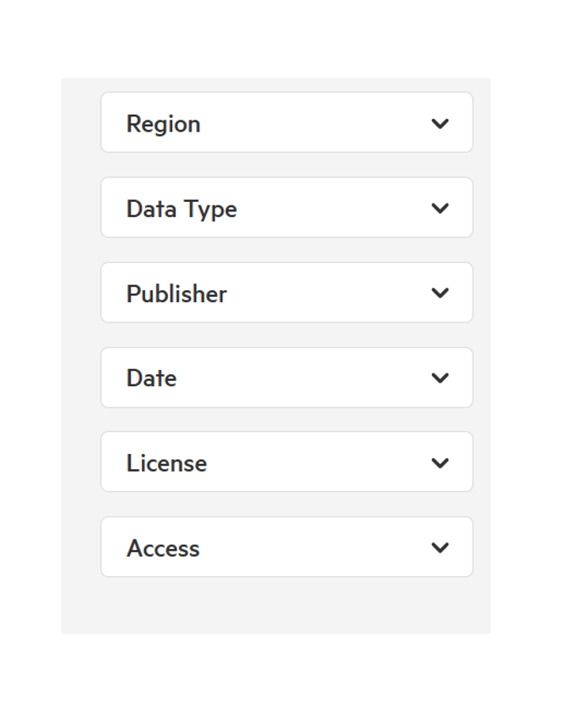
Task: Click the down chevron in Access row
Action: coord(440,548)
